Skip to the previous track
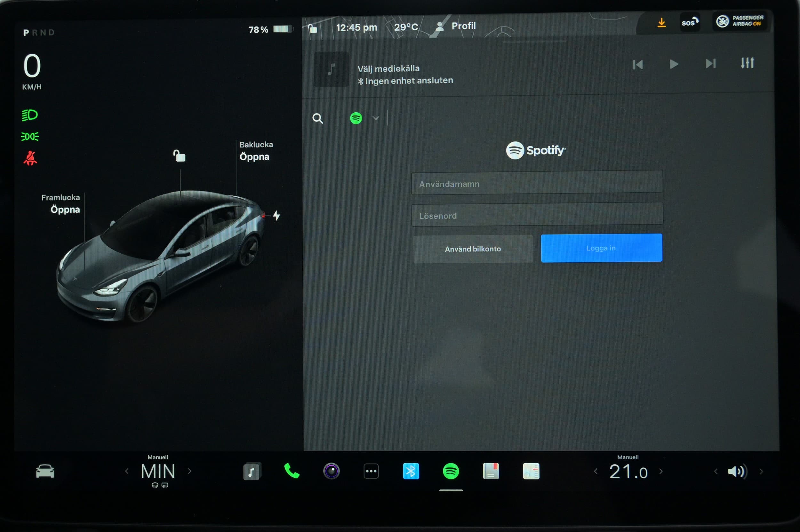Image resolution: width=800 pixels, height=532 pixels. point(638,65)
